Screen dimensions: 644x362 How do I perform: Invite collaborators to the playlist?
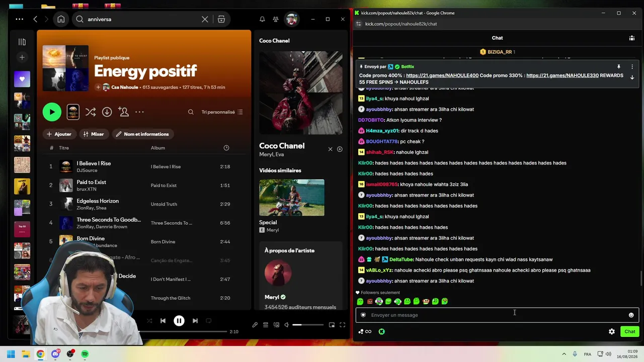click(123, 112)
